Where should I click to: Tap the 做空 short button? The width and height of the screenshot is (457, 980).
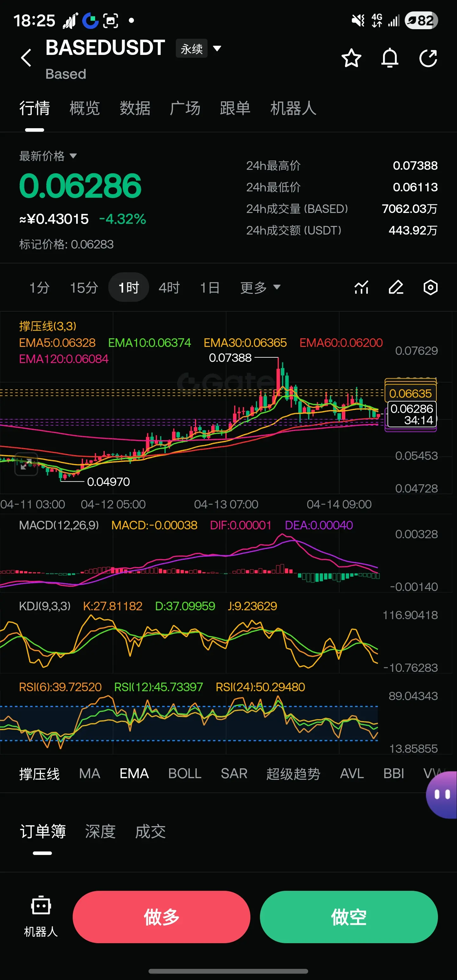[349, 917]
